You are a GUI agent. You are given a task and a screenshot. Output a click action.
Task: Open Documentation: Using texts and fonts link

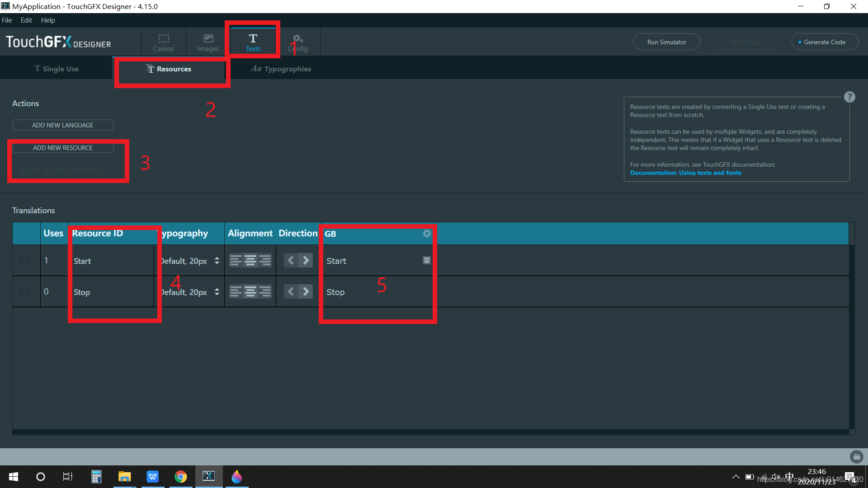pos(685,173)
